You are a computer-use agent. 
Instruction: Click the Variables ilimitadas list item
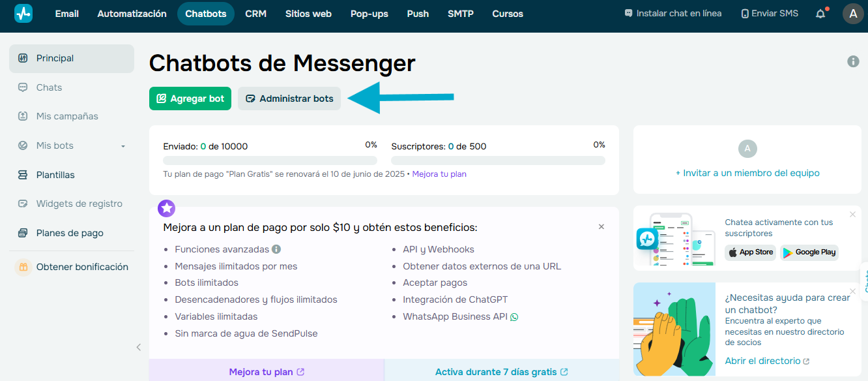[x=216, y=316]
